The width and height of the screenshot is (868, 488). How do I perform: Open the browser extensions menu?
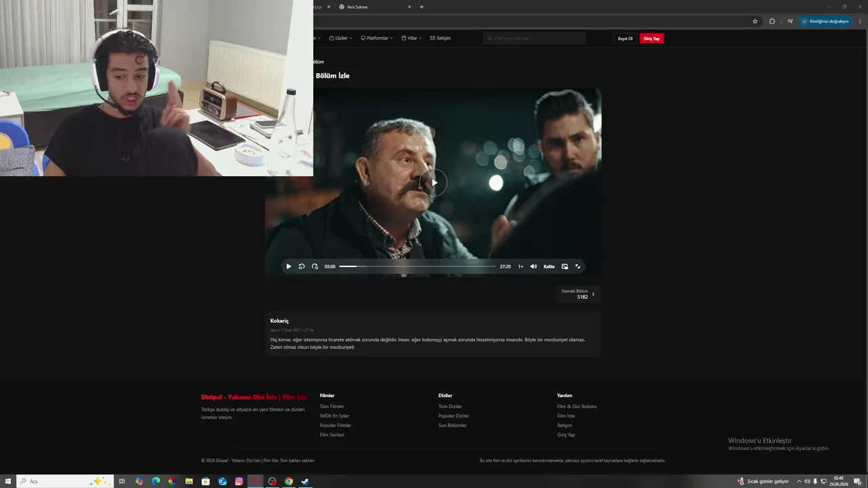point(772,21)
